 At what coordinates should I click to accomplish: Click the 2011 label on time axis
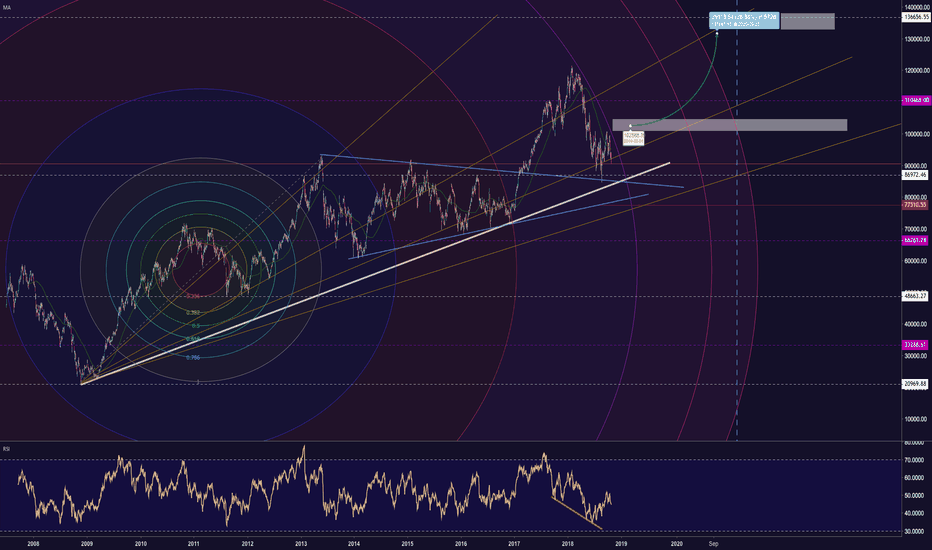[194, 543]
